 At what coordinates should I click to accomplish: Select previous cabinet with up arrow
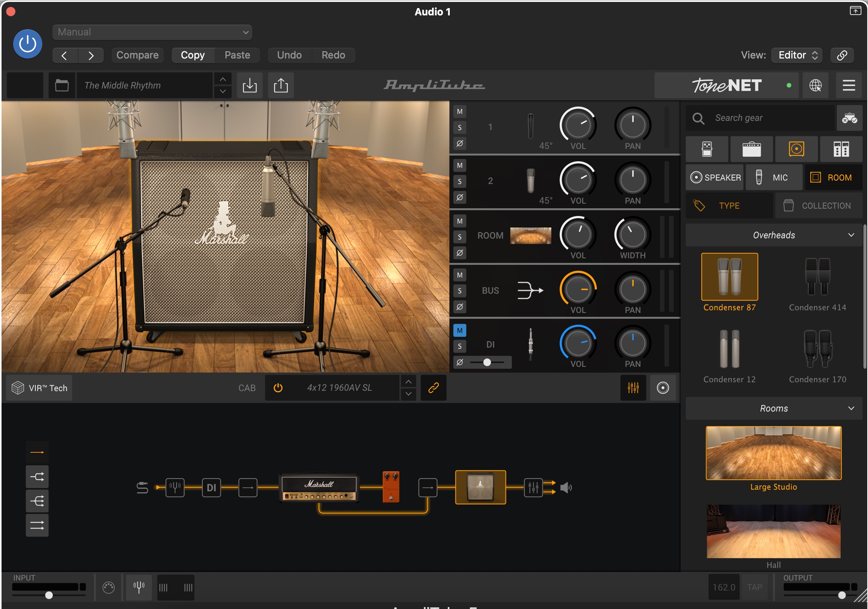pyautogui.click(x=408, y=381)
